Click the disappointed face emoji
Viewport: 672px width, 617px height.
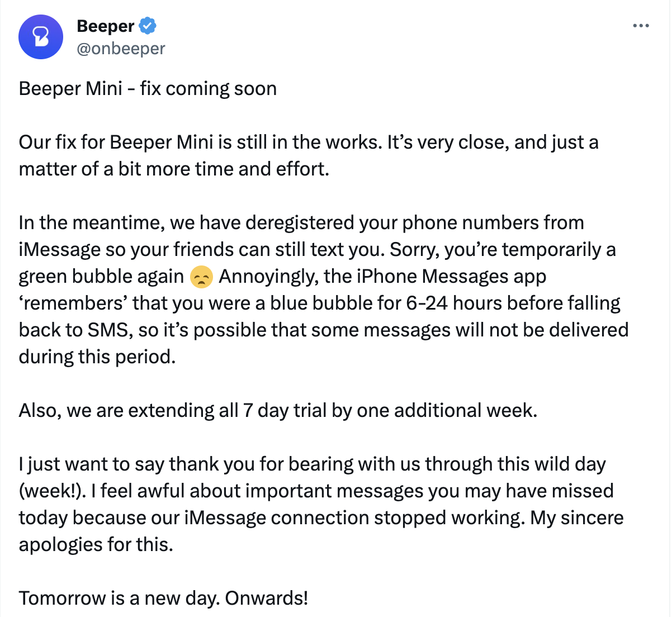click(x=201, y=277)
